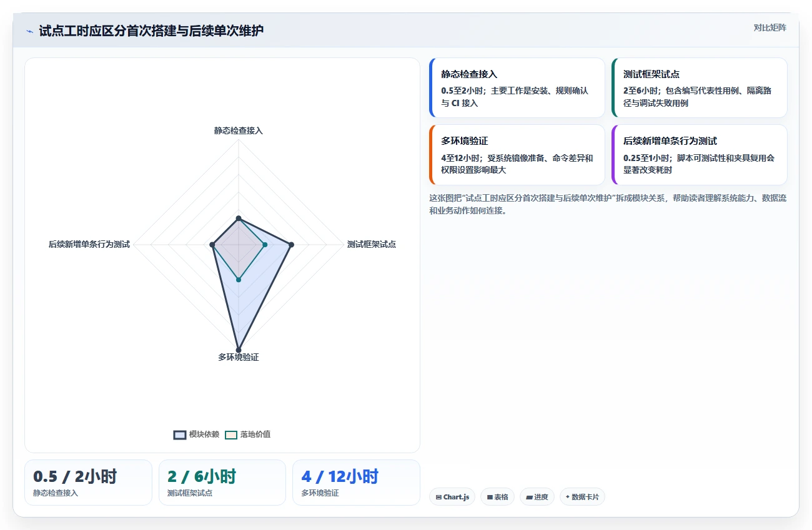
Task: Click the 后续新增单条行为测试 radar axis label
Action: tap(89, 244)
